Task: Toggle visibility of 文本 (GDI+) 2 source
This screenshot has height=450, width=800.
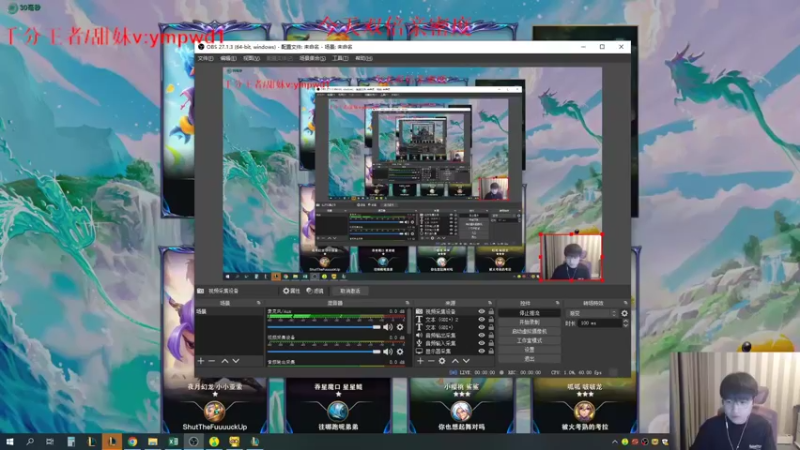Action: (481, 319)
